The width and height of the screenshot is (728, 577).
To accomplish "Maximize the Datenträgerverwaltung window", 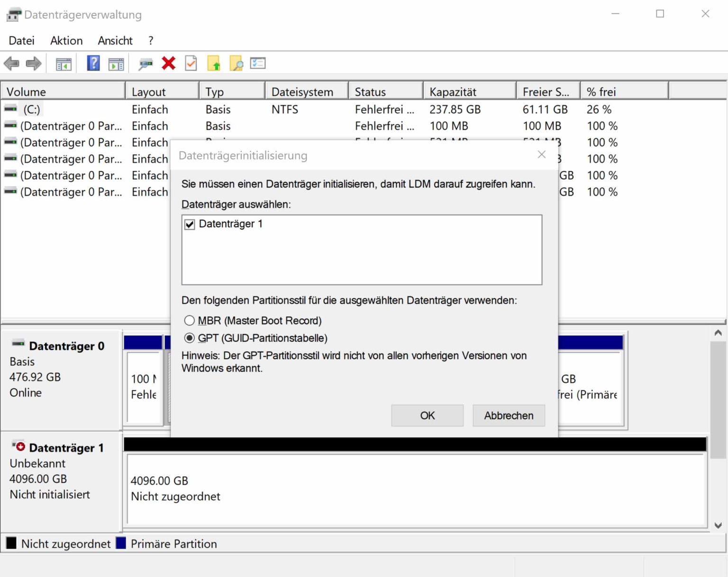I will click(x=660, y=14).
